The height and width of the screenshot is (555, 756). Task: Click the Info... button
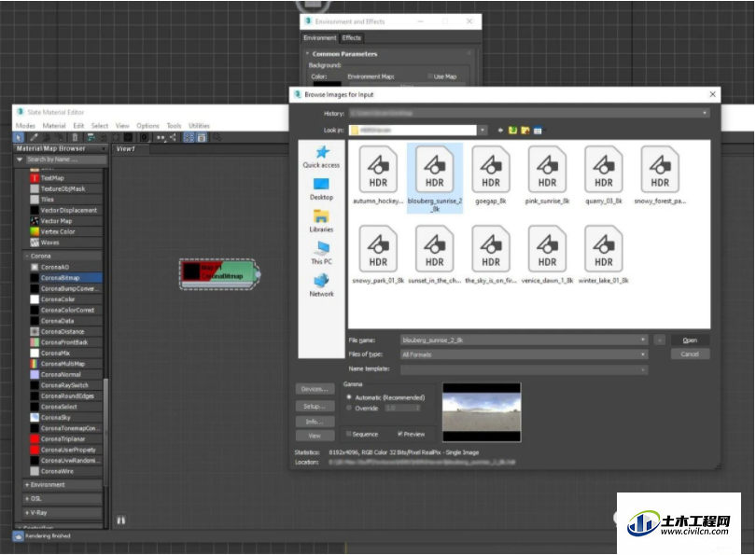(x=315, y=422)
